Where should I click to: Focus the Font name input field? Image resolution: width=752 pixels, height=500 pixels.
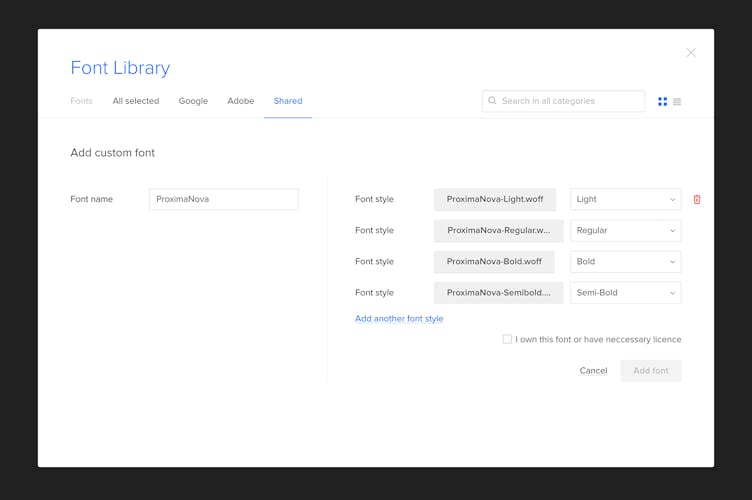point(224,199)
